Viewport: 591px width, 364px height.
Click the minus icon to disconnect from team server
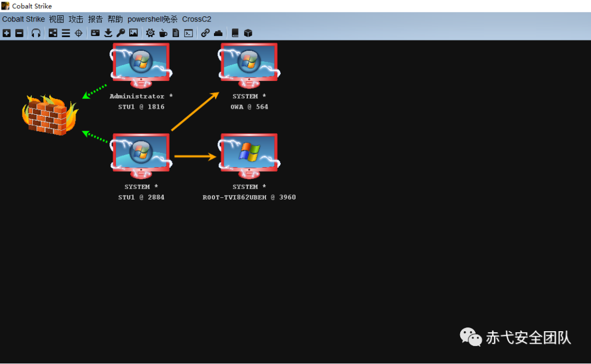tap(19, 33)
